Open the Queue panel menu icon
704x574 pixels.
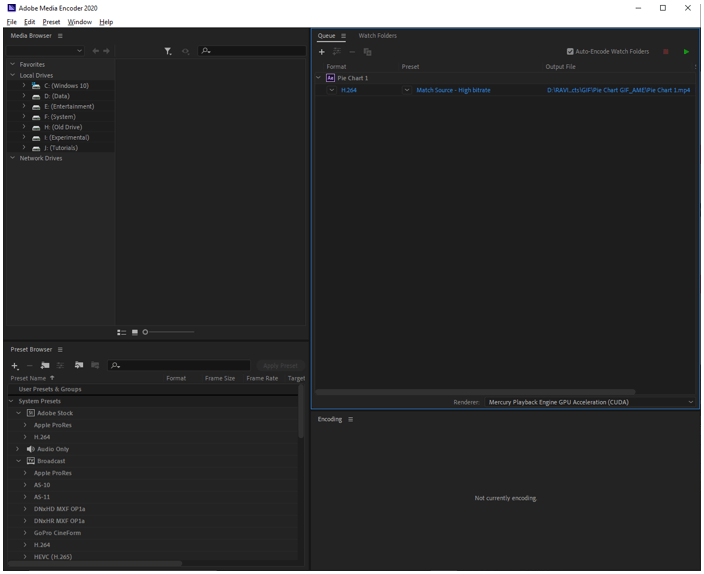pyautogui.click(x=343, y=36)
